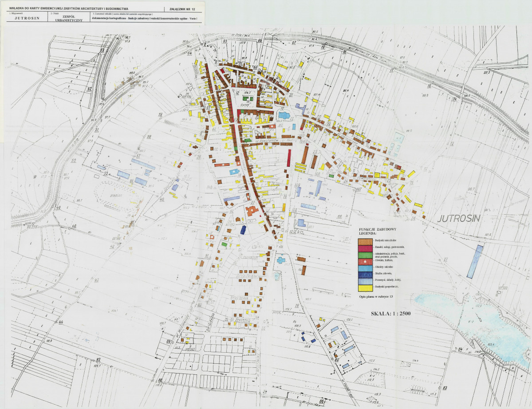Click the orange residential buildings legend swatch

point(365,241)
